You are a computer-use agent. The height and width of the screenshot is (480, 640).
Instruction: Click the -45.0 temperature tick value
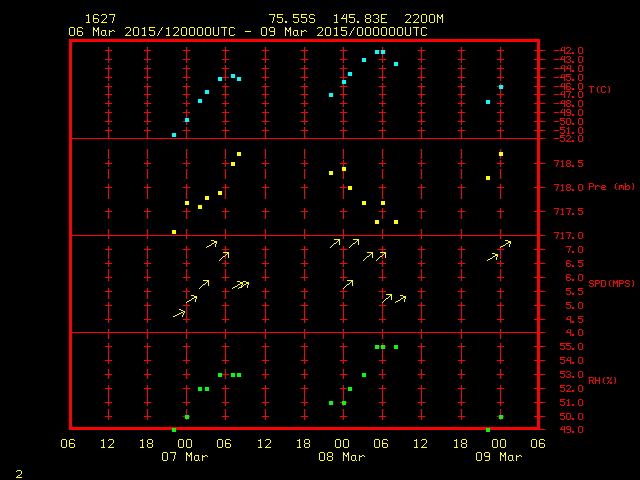click(x=568, y=78)
